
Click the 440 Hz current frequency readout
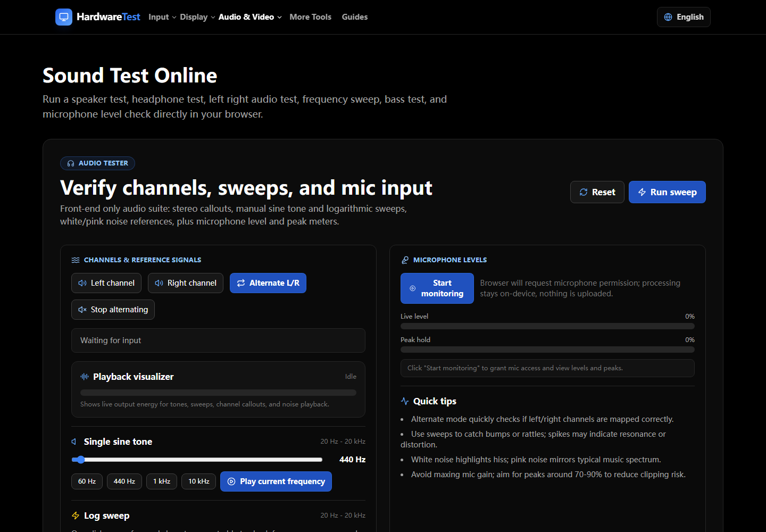[352, 460]
